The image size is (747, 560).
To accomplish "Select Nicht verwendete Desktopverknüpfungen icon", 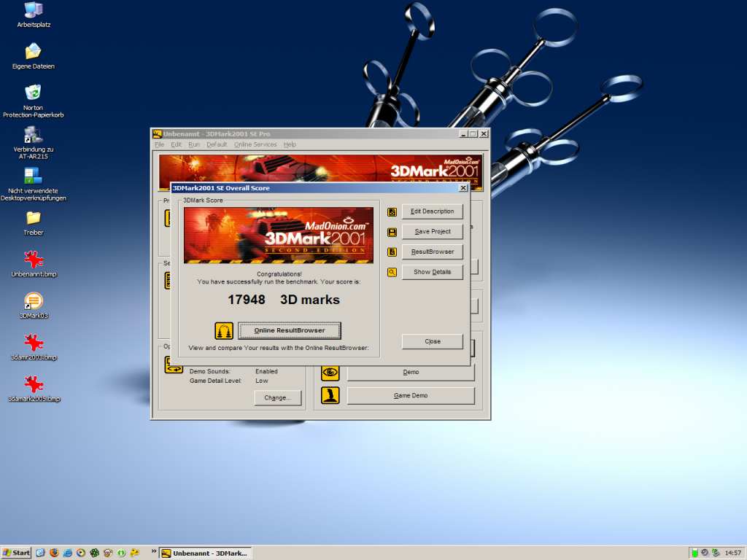I will tap(34, 176).
